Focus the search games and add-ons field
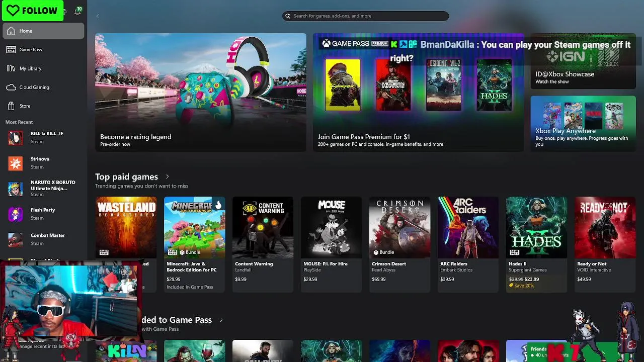644x362 pixels. tap(365, 16)
